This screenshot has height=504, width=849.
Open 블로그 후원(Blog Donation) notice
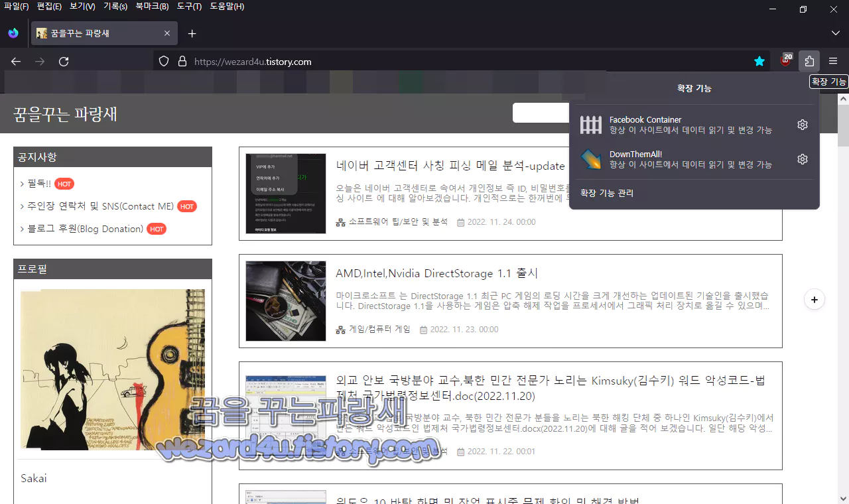tap(85, 229)
